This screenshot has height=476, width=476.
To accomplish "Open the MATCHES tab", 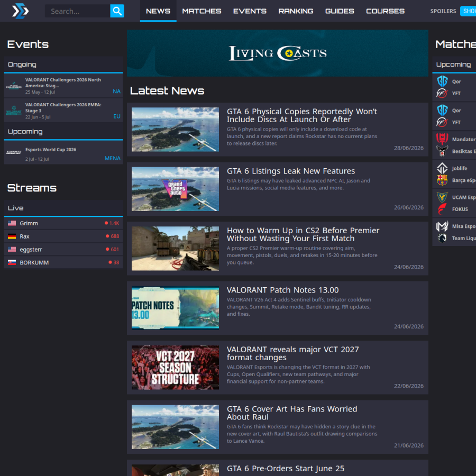I will pos(202,11).
